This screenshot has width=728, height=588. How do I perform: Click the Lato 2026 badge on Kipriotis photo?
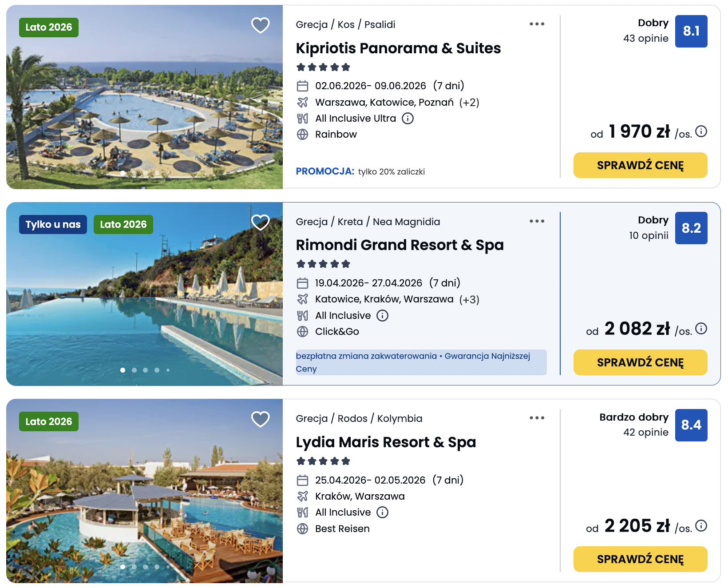pyautogui.click(x=49, y=27)
